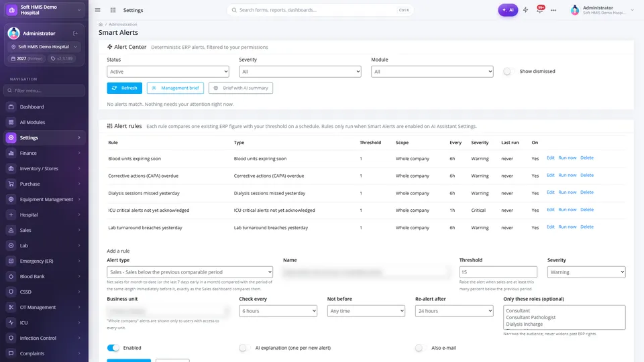Click the Threshold input showing 15

point(498,271)
